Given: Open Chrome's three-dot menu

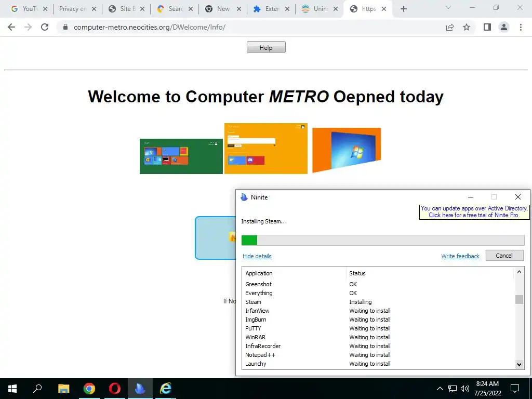Looking at the screenshot, I should (521, 27).
